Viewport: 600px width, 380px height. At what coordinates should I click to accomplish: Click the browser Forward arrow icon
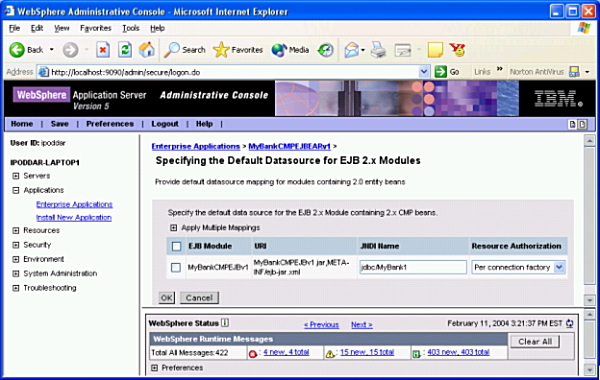pyautogui.click(x=70, y=50)
